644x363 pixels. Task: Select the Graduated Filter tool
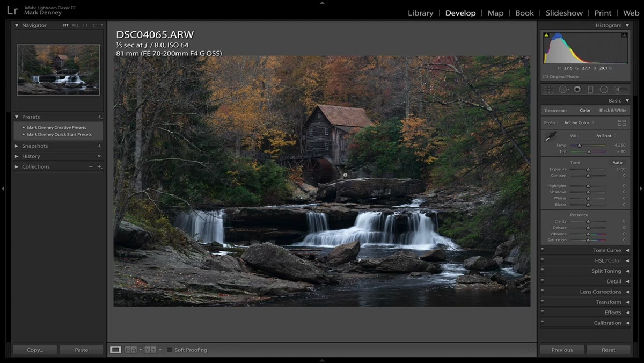pos(590,90)
